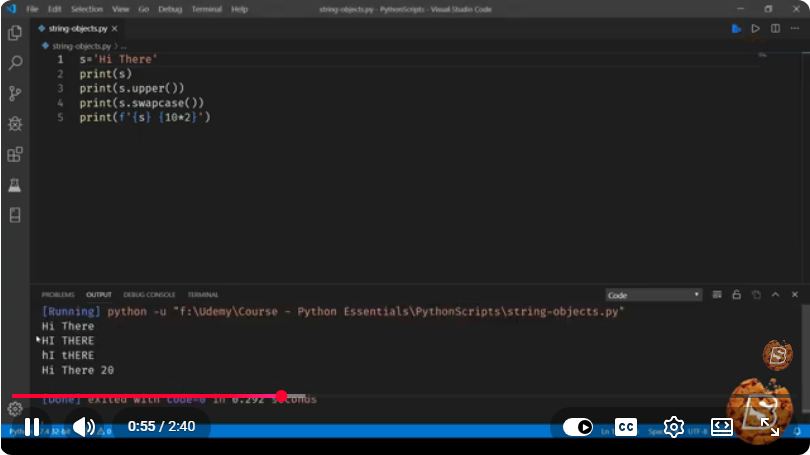Close the string-objects.py tab
The height and width of the screenshot is (455, 810).
pos(115,29)
